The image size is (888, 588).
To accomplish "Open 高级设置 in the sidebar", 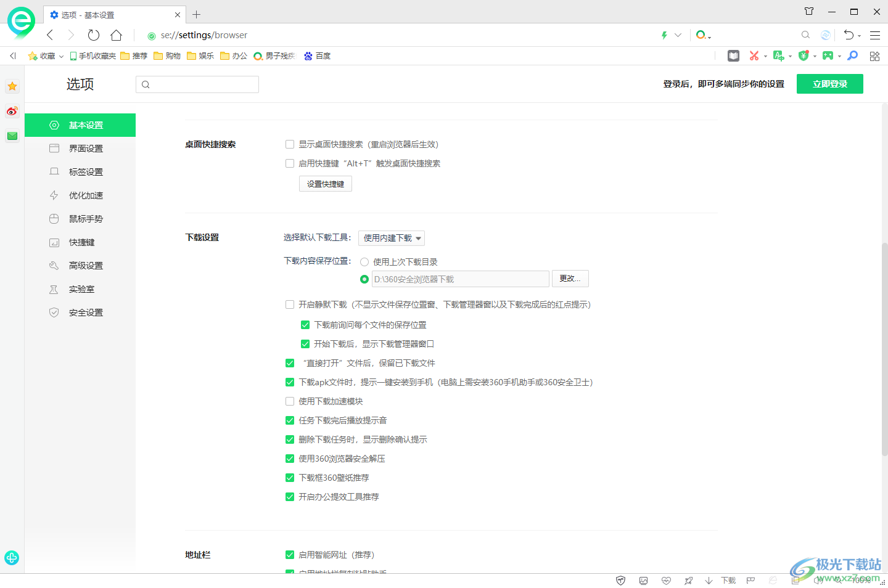I will pyautogui.click(x=80, y=266).
